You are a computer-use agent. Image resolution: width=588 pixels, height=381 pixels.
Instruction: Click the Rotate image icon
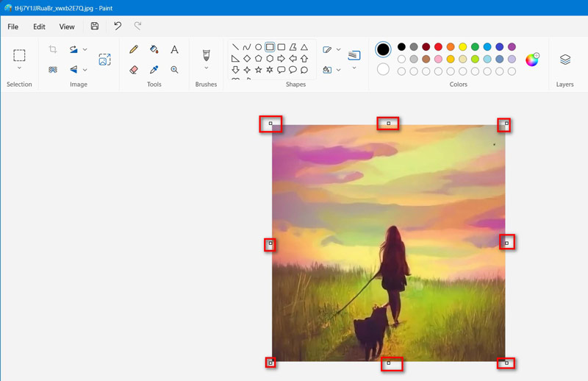(x=73, y=49)
